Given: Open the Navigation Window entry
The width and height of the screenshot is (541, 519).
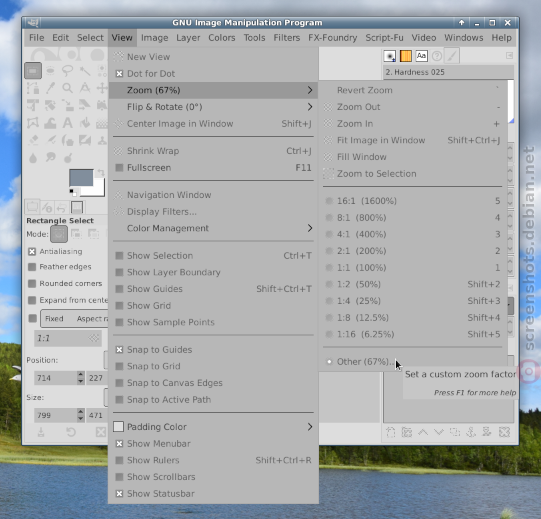Looking at the screenshot, I should (213, 195).
